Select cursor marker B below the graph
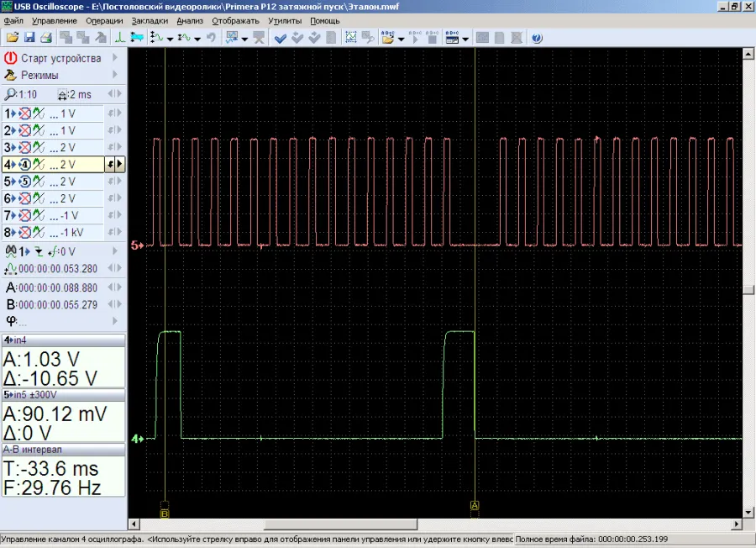This screenshot has width=756, height=548. 165,514
